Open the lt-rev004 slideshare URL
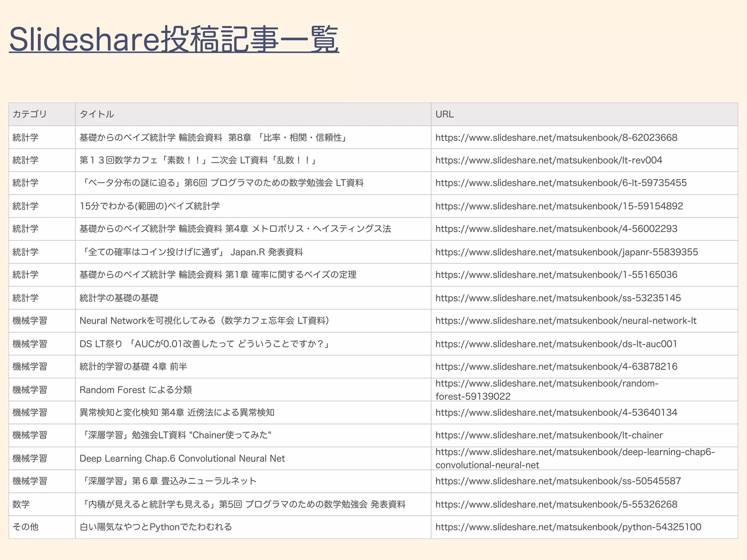 pos(549,160)
